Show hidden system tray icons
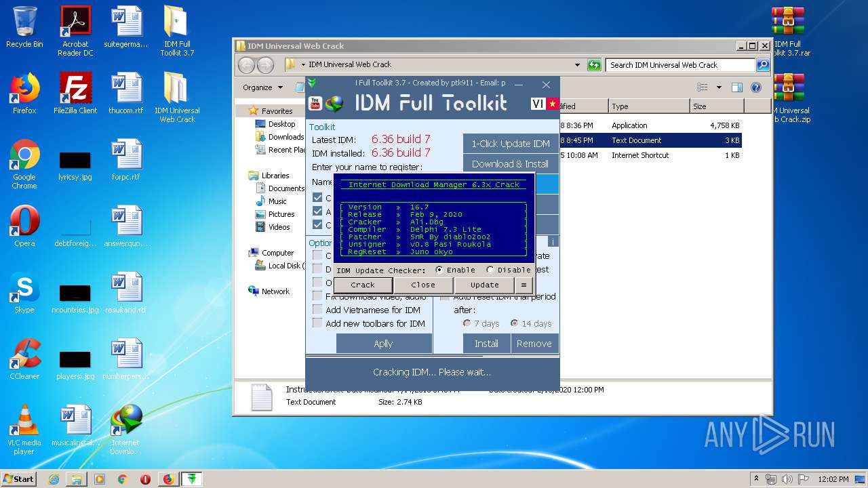Image resolution: width=868 pixels, height=488 pixels. pos(756,479)
